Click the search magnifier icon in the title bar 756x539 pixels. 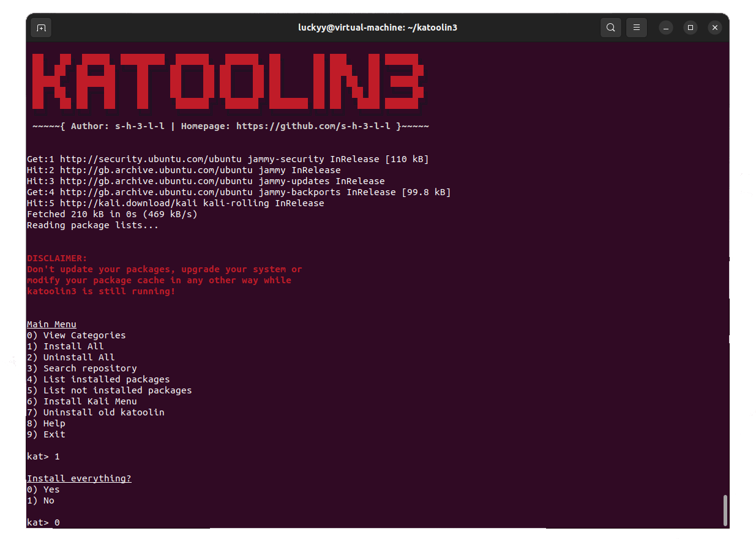(x=610, y=28)
